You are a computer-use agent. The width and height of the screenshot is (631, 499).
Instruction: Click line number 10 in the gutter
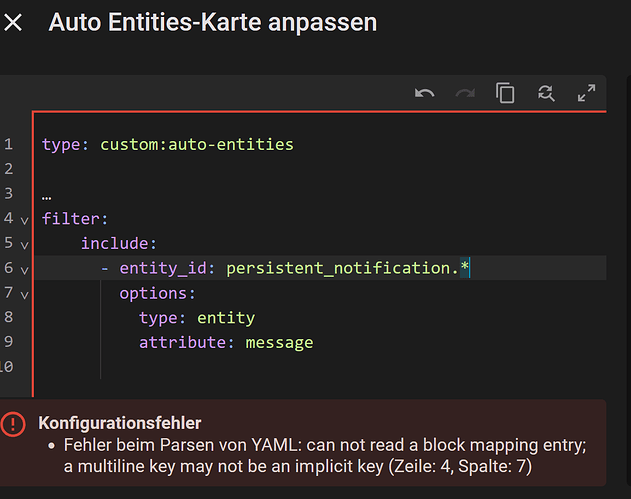[x=6, y=366]
